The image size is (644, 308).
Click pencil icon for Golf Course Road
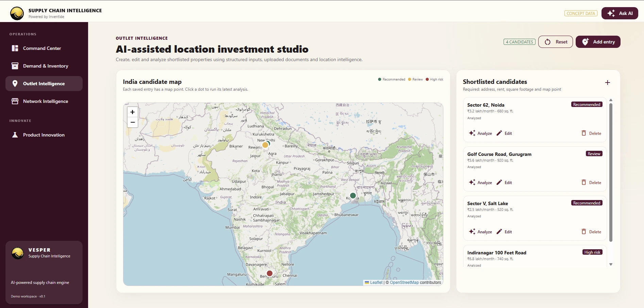tap(499, 182)
